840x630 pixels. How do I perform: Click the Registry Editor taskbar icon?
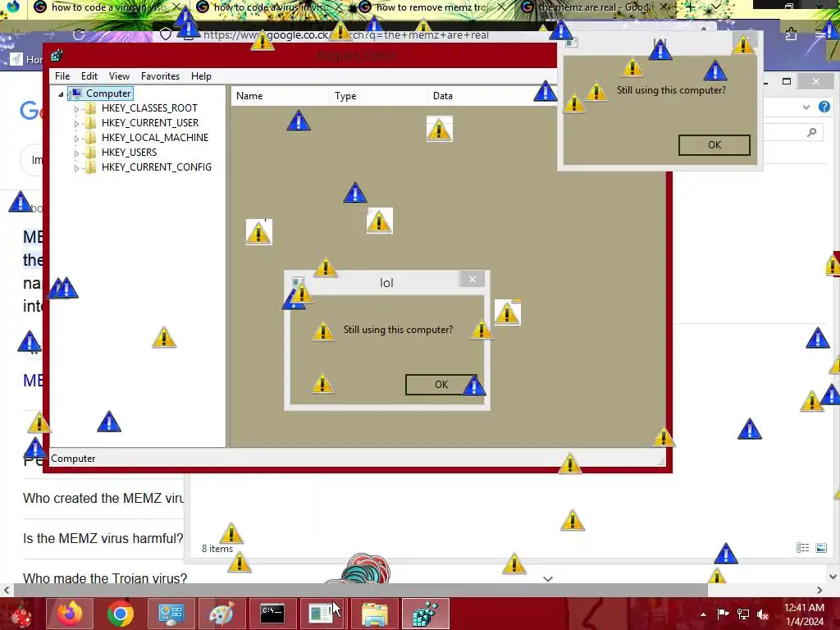426,614
